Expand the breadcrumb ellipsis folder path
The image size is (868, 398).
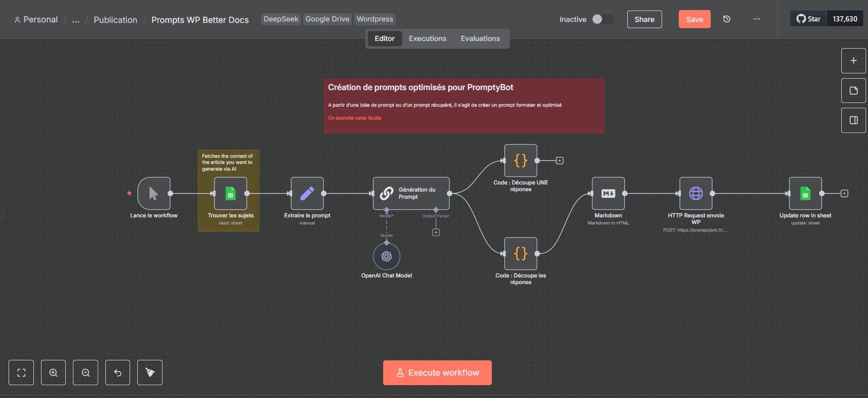[75, 20]
